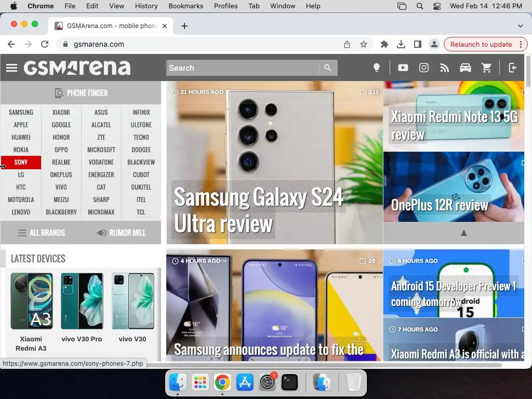
Task: Open the vivo V30 device thumbnail
Action: (132, 301)
